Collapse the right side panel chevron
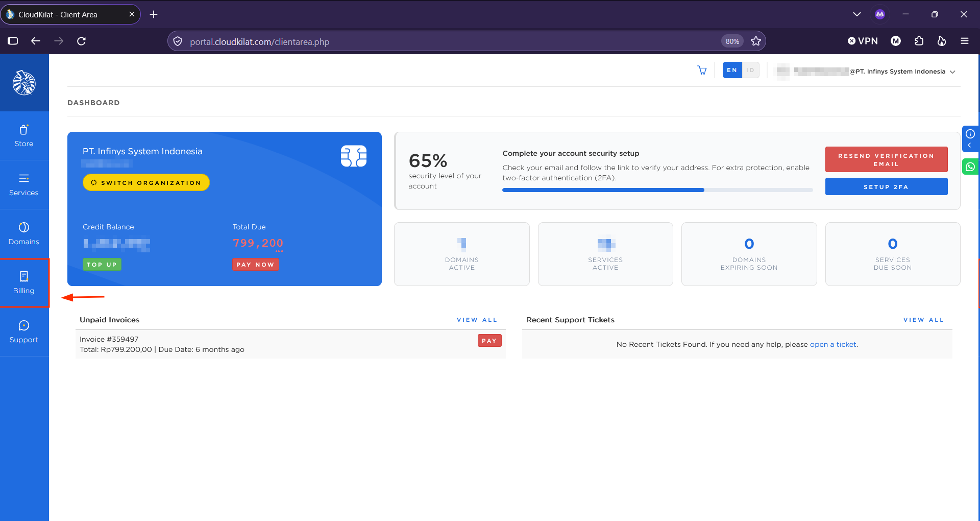The height and width of the screenshot is (521, 980). 970,146
